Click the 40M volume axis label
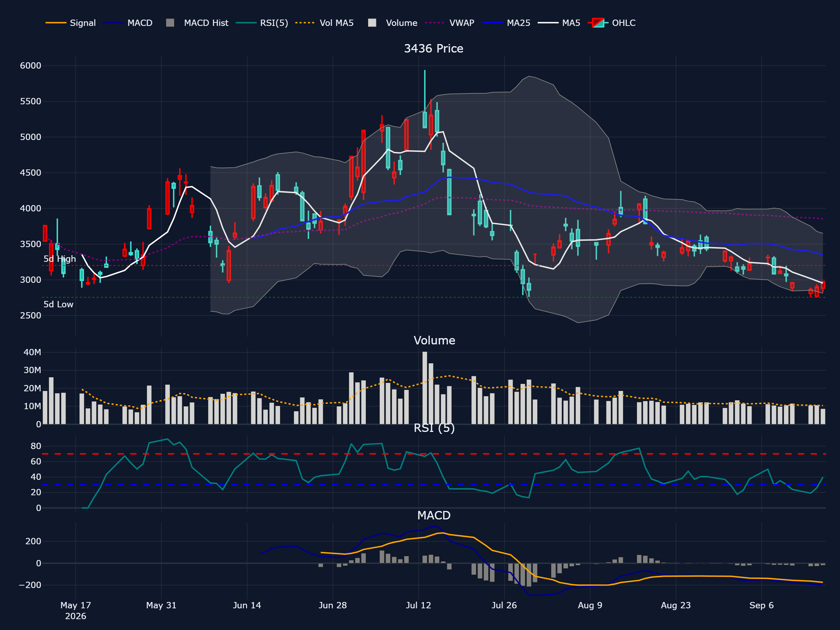 pyautogui.click(x=32, y=352)
